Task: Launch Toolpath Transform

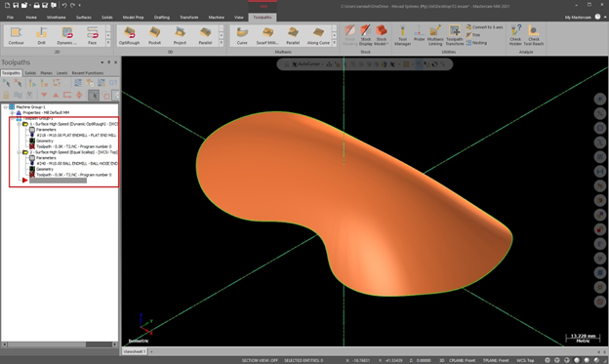Action: click(455, 36)
